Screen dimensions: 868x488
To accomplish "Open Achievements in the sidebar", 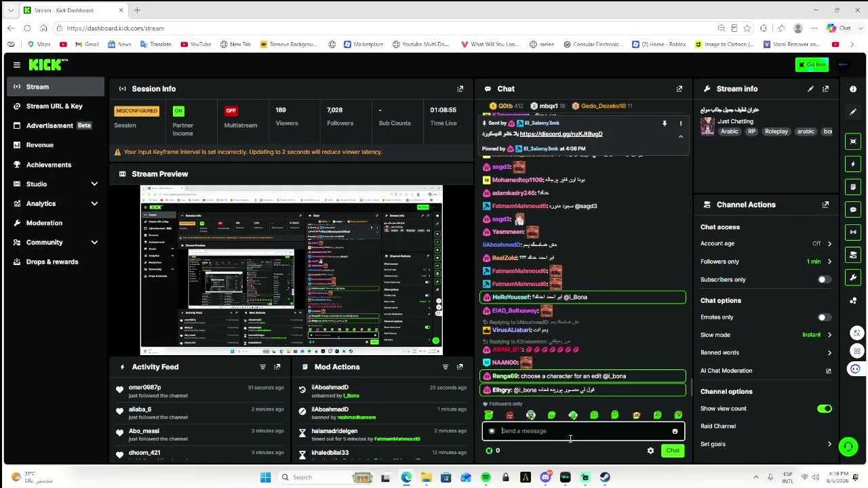I will click(56, 165).
